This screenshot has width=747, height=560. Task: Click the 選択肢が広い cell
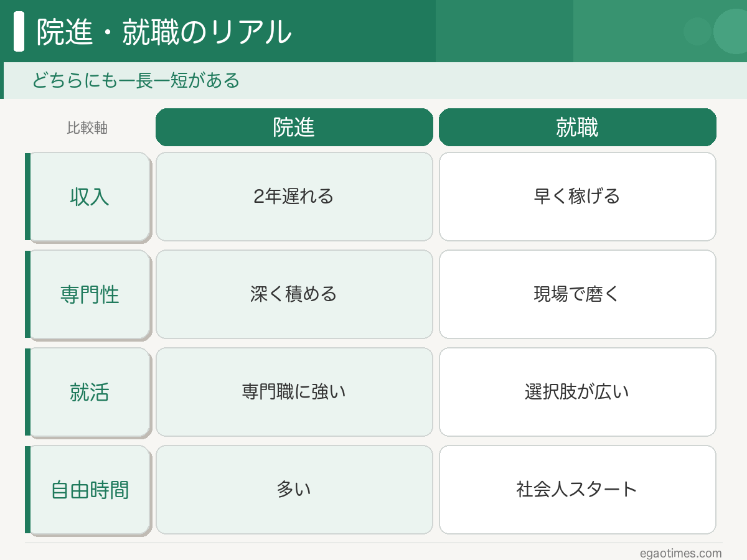(x=577, y=392)
